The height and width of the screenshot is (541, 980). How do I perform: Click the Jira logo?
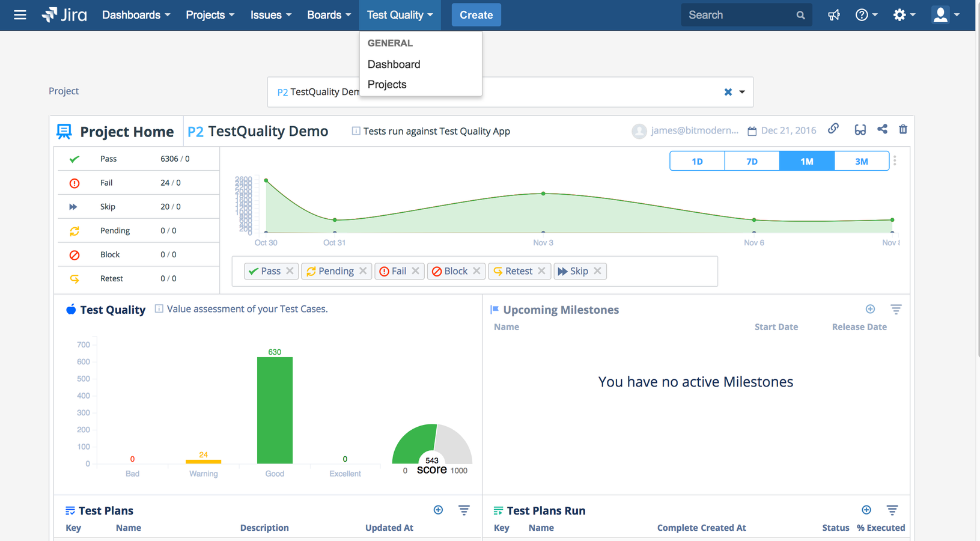[x=64, y=15]
